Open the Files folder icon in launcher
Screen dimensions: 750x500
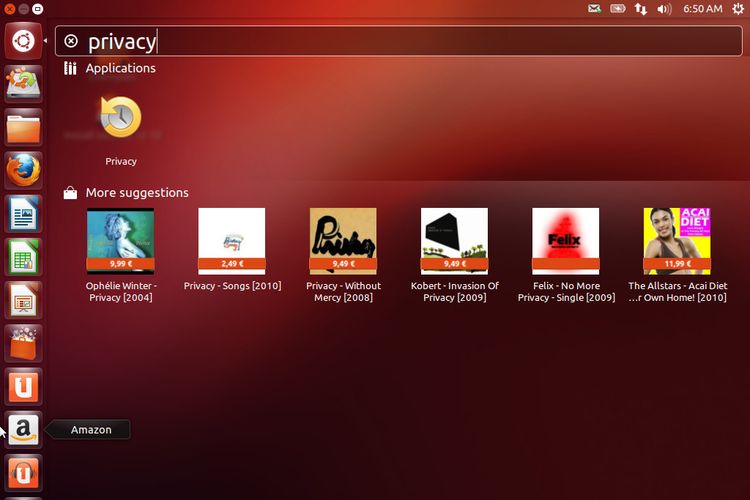tap(23, 129)
